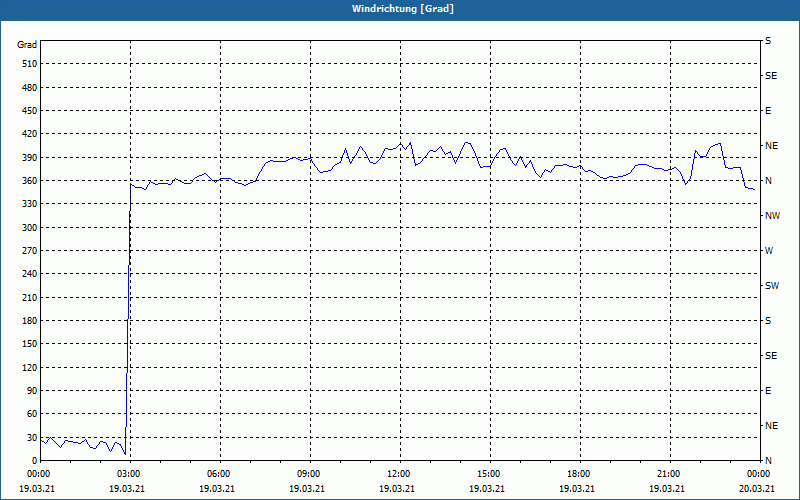The image size is (800, 500).
Task: Click the 90 y-axis value
Action: 31,391
